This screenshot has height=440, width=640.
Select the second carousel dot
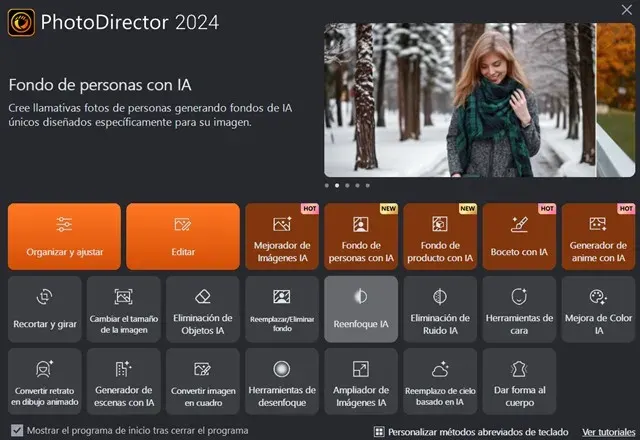point(337,185)
